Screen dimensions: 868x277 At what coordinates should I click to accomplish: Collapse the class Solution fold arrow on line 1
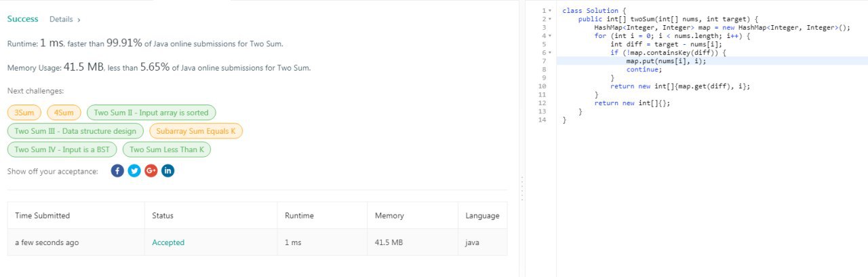point(550,11)
